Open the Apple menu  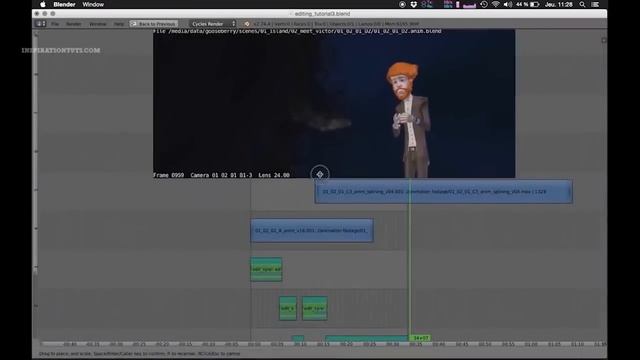(x=42, y=4)
